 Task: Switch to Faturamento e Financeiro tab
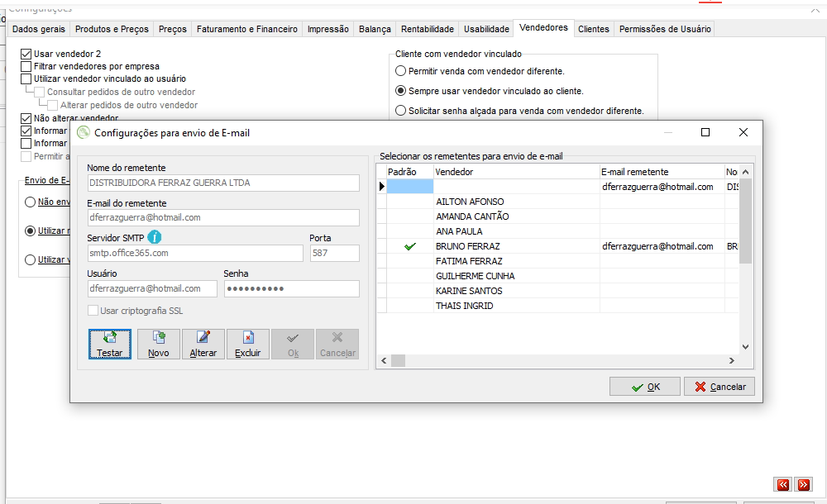(246, 29)
